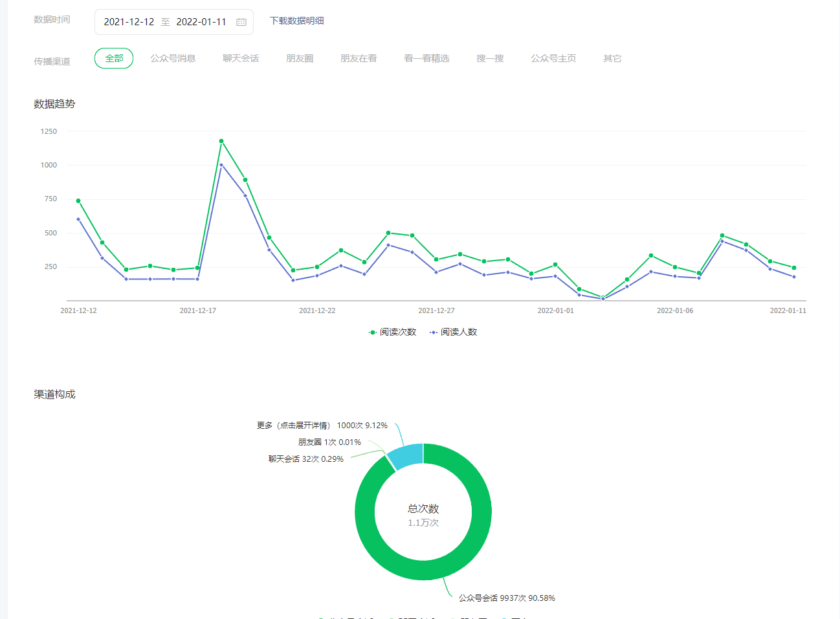Click the 公众号会话 9937次 pie label
This screenshot has width=840, height=619.
[x=507, y=598]
